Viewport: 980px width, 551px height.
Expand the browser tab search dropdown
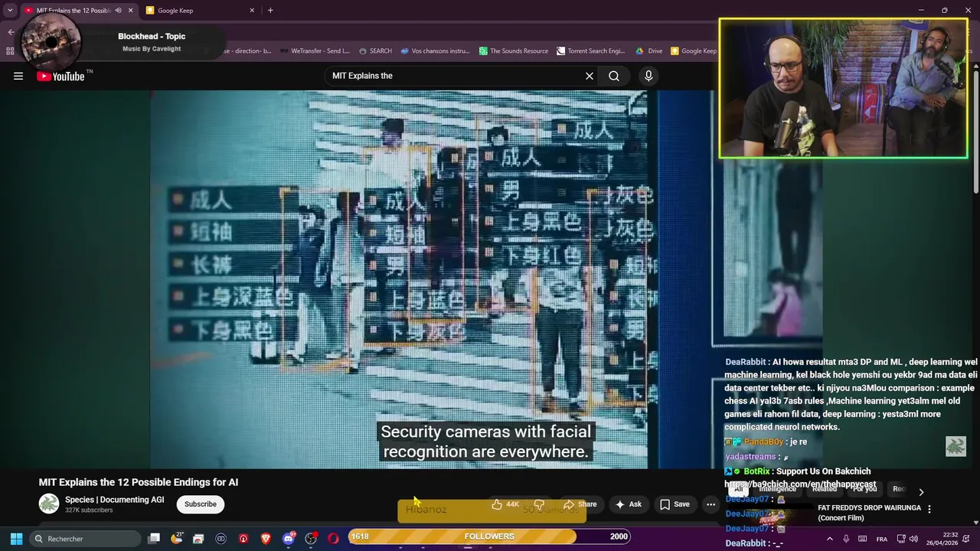coord(10,11)
